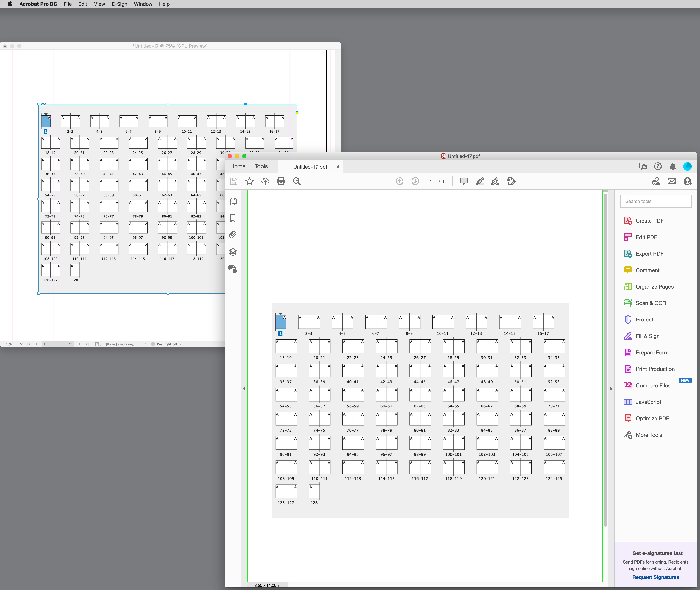This screenshot has width=700, height=590.
Task: Collapse the right tools pane arrow
Action: click(x=611, y=389)
